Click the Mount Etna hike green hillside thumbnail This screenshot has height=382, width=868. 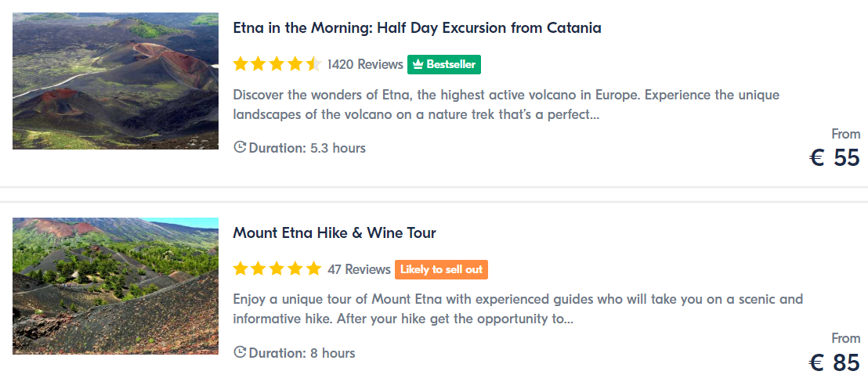115,286
